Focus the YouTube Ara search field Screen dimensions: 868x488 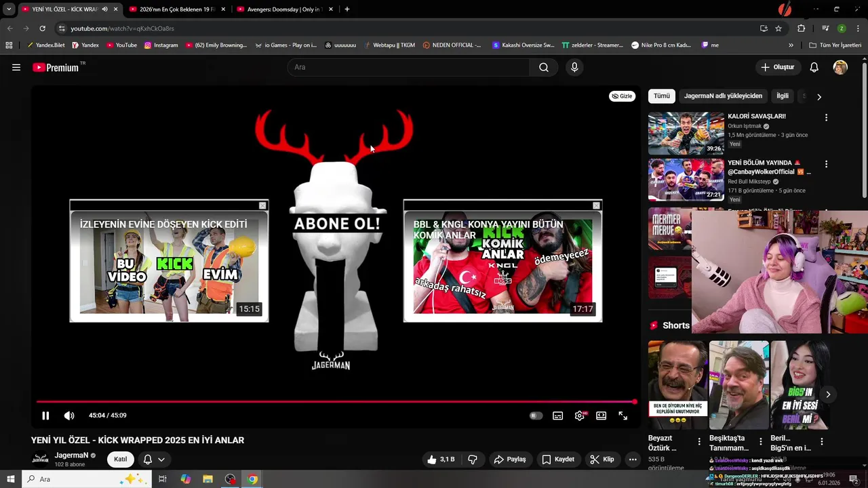coord(409,67)
